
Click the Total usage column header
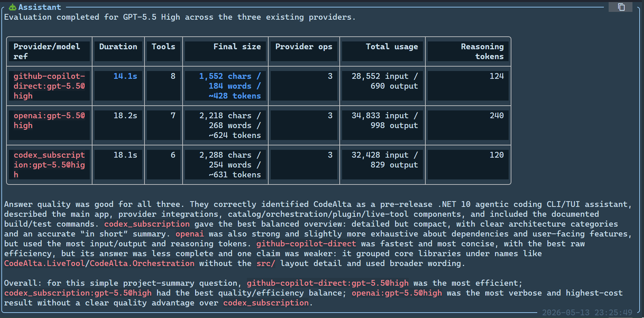tap(382, 51)
